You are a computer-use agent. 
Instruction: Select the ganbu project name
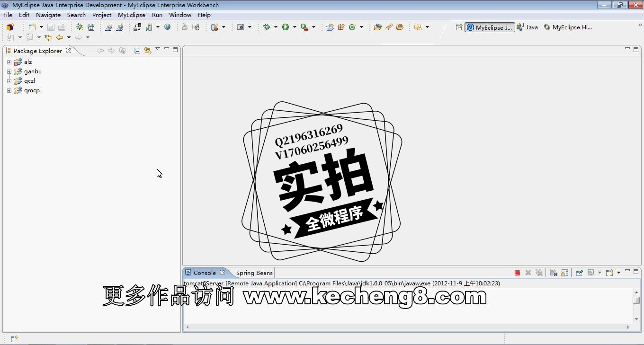33,71
